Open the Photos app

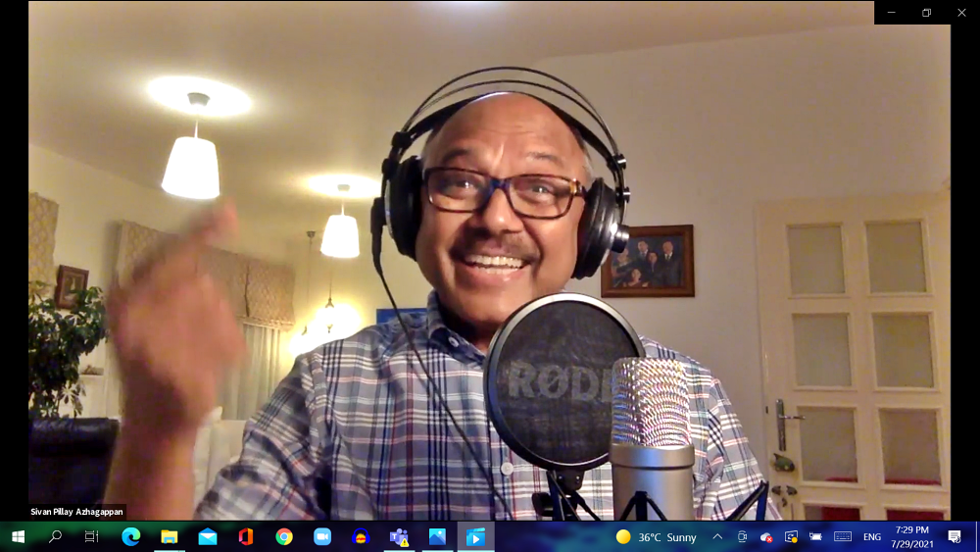pyautogui.click(x=437, y=536)
